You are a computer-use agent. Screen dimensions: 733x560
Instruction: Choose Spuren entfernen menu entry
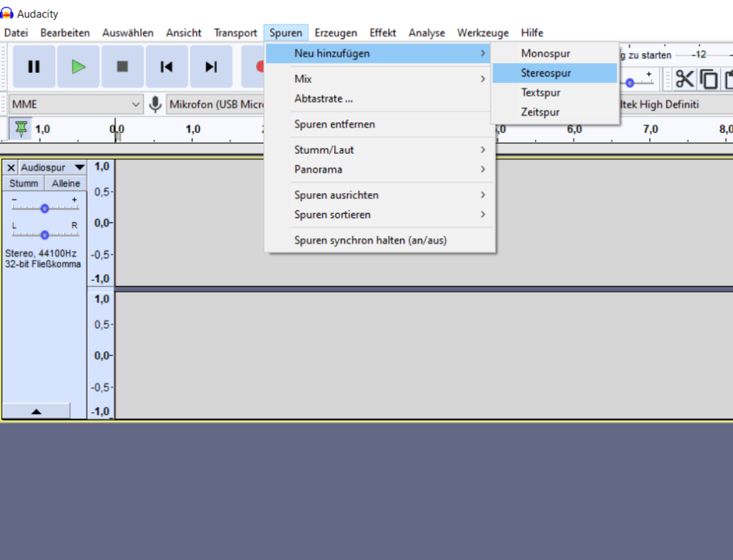pos(379,124)
